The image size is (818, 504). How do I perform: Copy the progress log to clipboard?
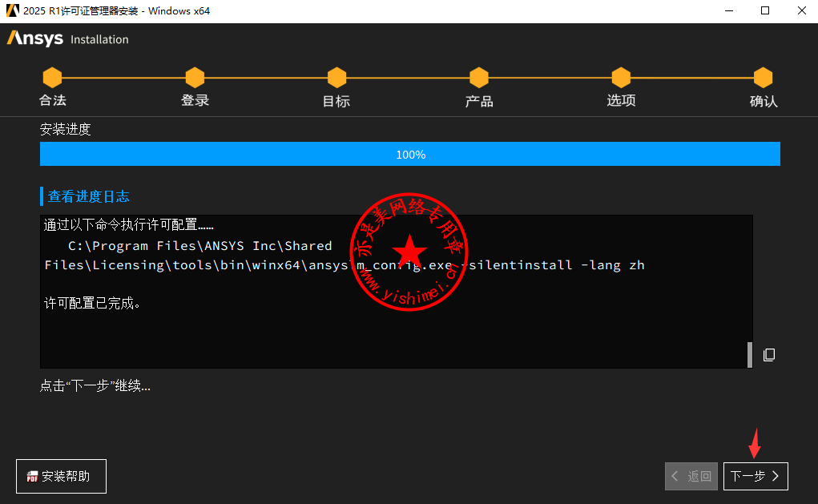tap(769, 355)
